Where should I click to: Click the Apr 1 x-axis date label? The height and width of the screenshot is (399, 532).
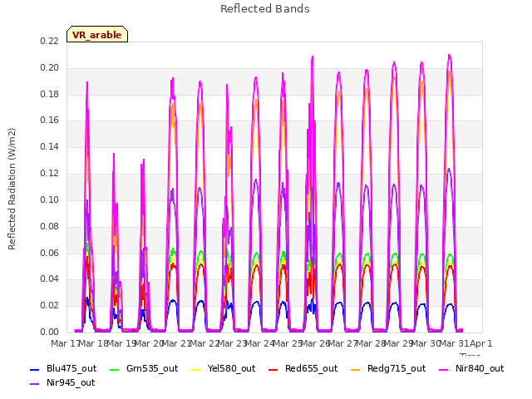point(481,343)
